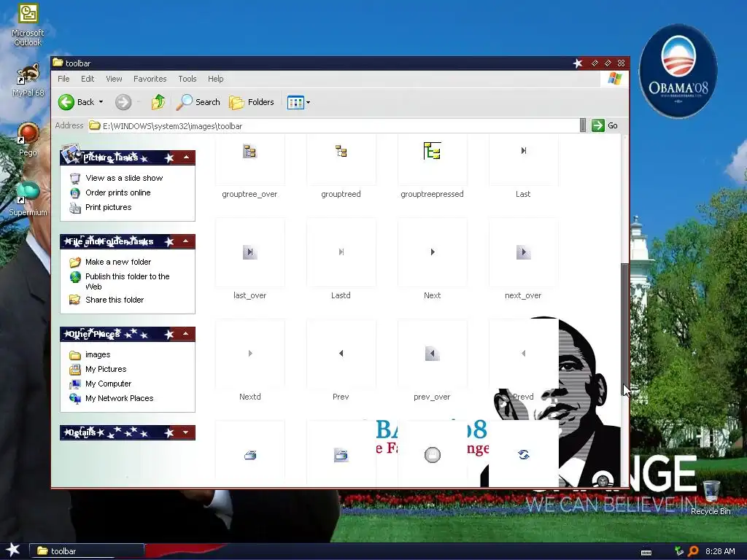Open Microsoft Outlook desktop icon
Viewport: 747px width, 560px height.
pos(28,26)
